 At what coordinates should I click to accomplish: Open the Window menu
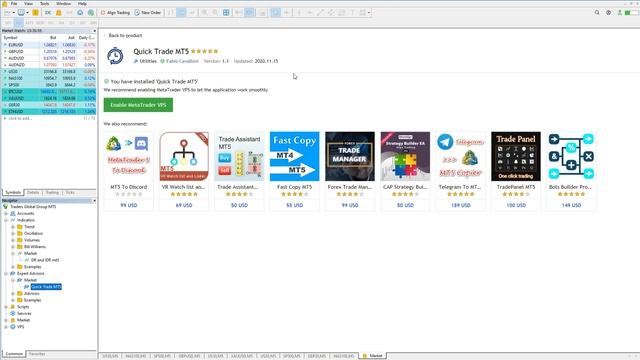[63, 3]
